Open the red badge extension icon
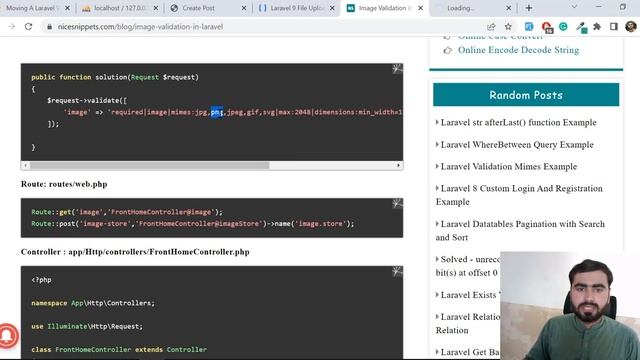 point(547,27)
